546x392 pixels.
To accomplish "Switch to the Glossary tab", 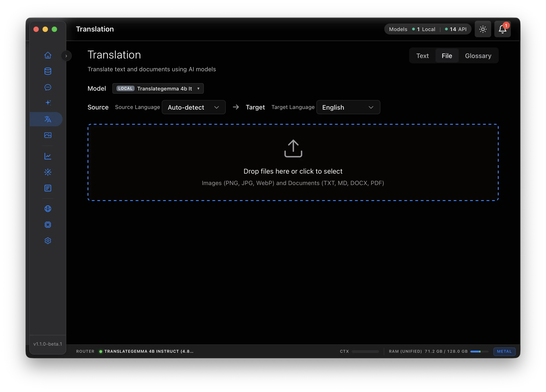I will coord(478,56).
